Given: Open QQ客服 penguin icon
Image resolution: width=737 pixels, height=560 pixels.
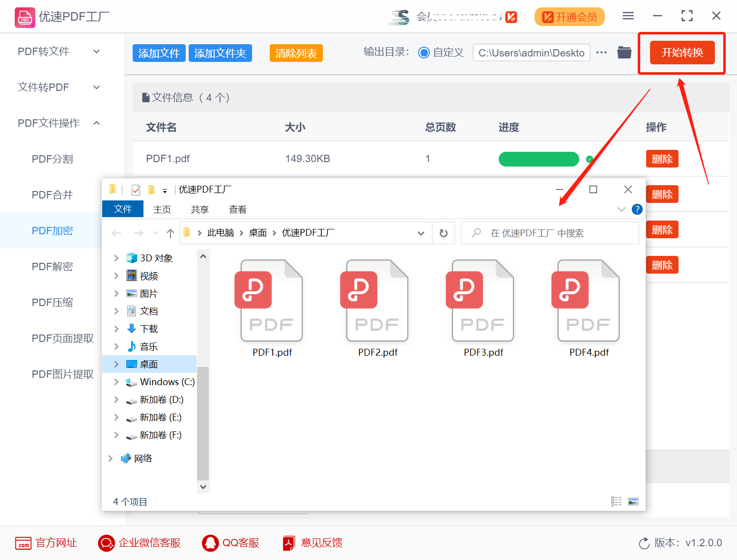Looking at the screenshot, I should (210, 543).
